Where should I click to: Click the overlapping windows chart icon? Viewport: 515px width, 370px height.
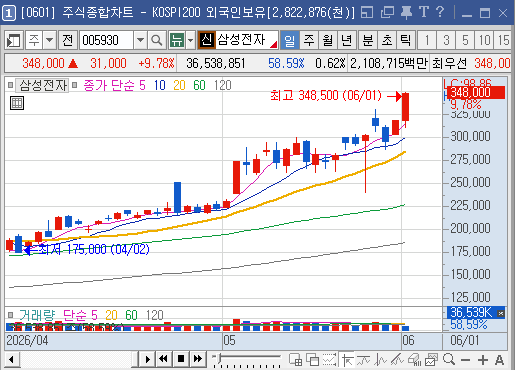pos(313,360)
